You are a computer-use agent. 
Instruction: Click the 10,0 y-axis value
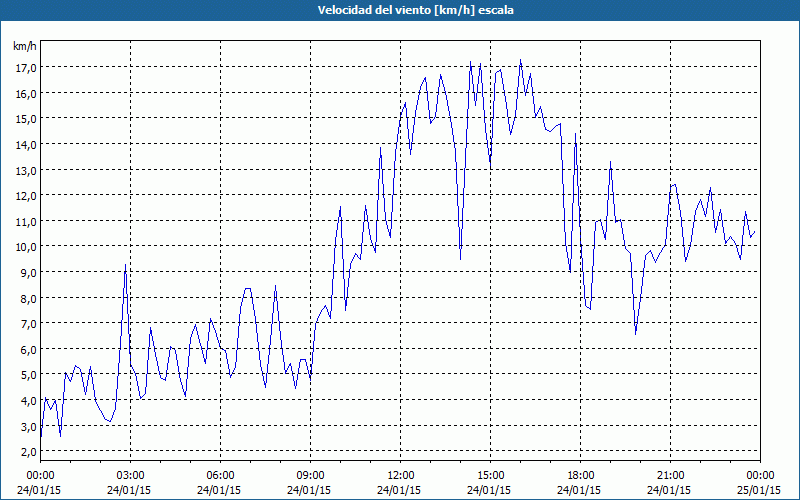pyautogui.click(x=25, y=247)
